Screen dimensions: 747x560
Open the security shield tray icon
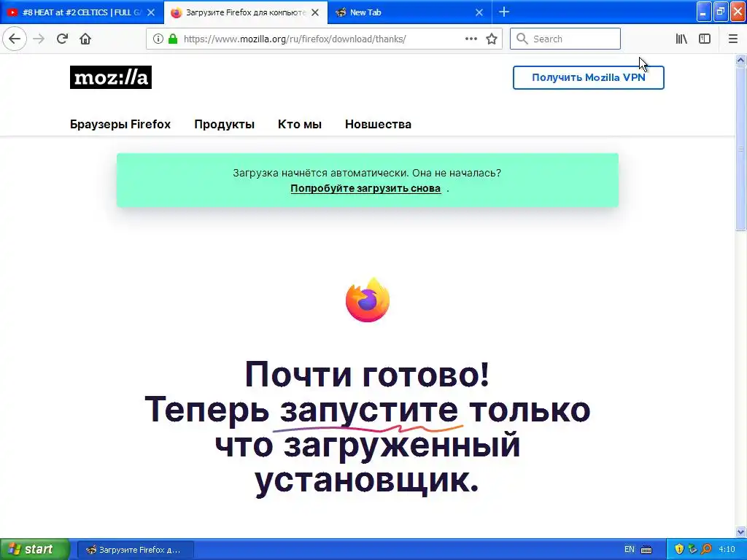click(x=679, y=549)
